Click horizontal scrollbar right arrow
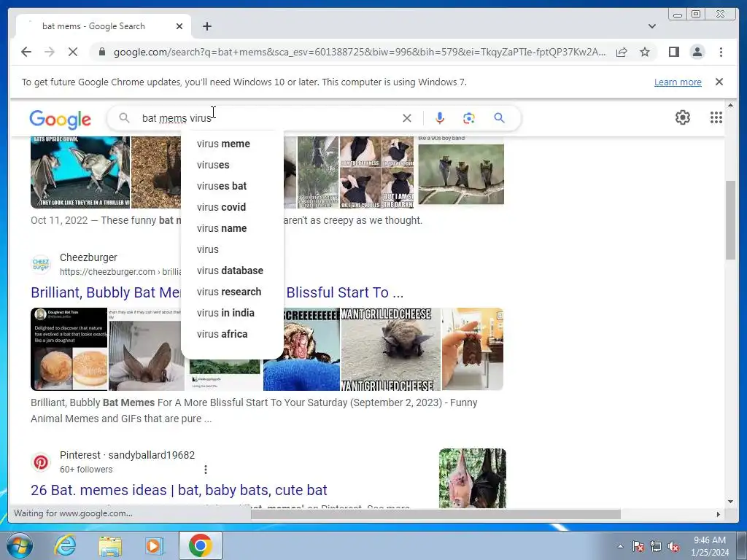This screenshot has height=560, width=747. pos(719,514)
